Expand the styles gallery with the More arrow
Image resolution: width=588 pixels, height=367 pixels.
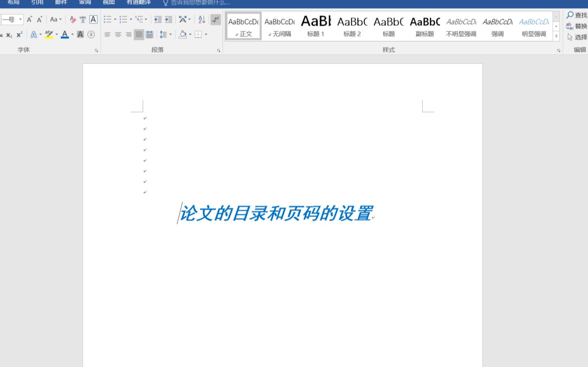(x=556, y=36)
